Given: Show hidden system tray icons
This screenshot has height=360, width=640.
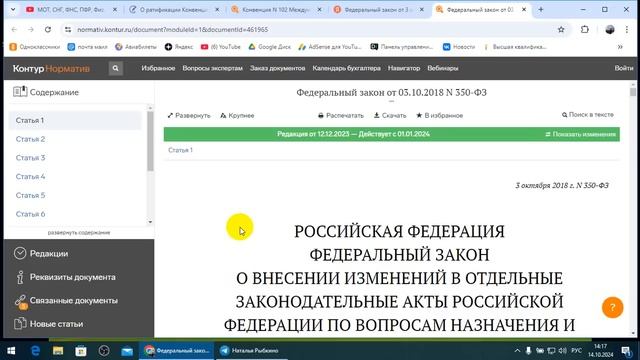Looking at the screenshot, I should click(x=517, y=351).
